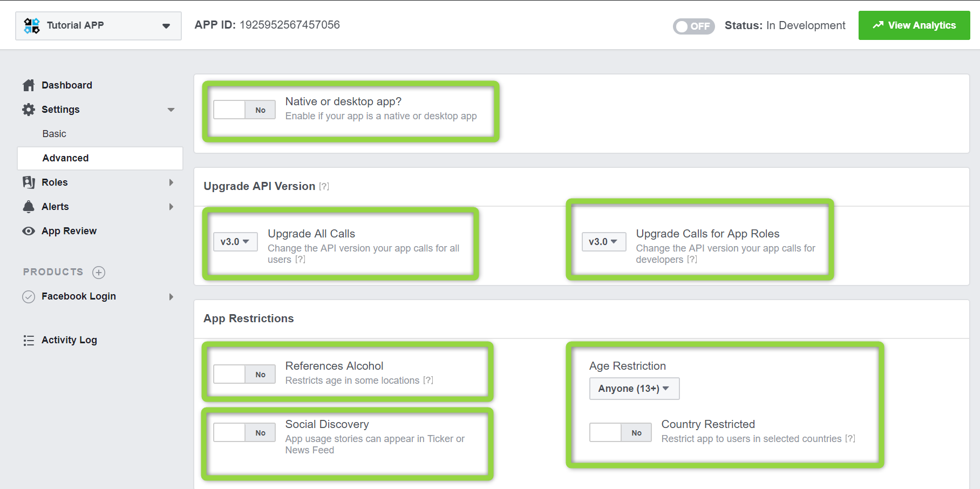The image size is (980, 489).
Task: Open help tooltip for Upgrade All Calls
Action: (x=301, y=260)
